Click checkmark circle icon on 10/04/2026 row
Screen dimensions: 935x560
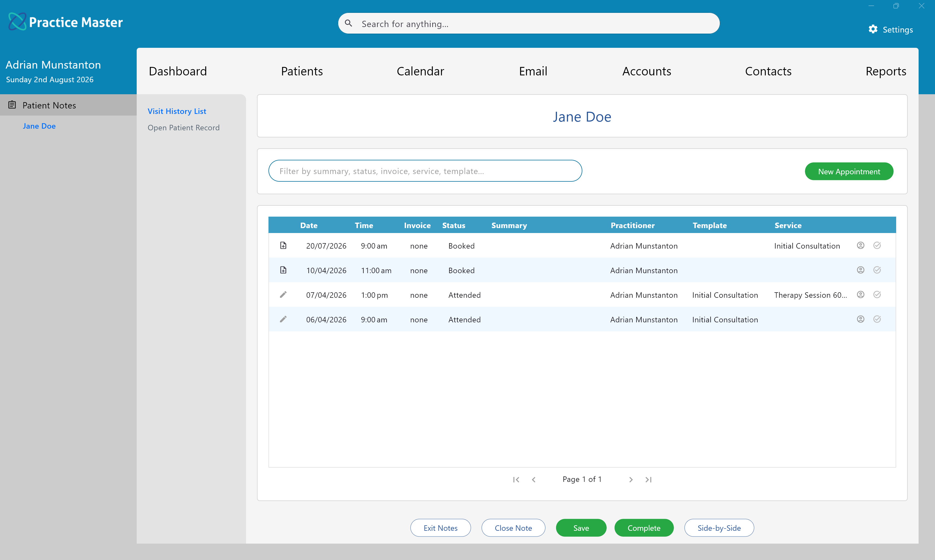[x=877, y=270]
